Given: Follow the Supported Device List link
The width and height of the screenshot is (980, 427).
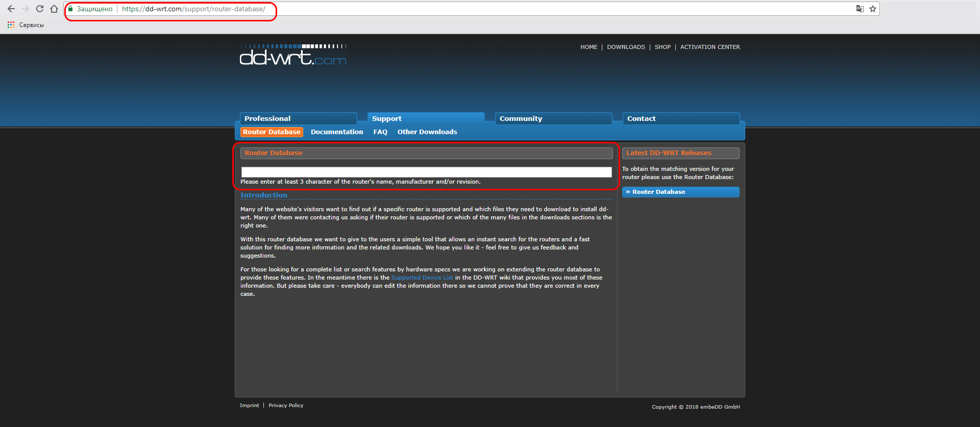Looking at the screenshot, I should coord(422,278).
